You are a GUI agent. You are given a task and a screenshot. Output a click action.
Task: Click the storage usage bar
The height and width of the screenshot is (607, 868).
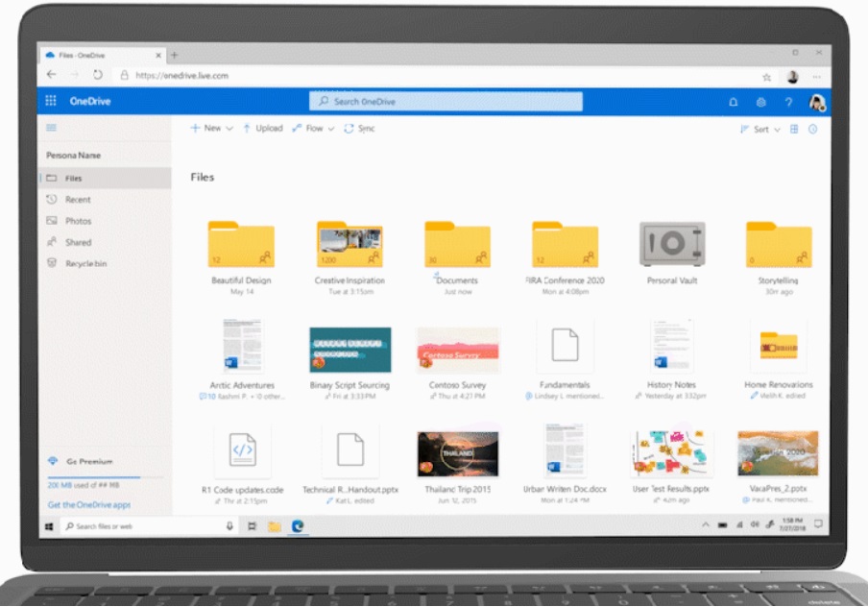105,476
